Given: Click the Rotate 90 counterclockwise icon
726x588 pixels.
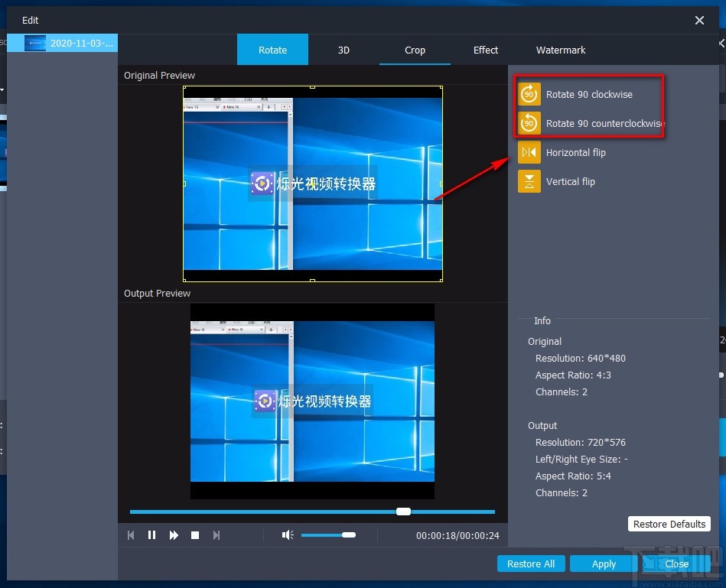Looking at the screenshot, I should (529, 123).
